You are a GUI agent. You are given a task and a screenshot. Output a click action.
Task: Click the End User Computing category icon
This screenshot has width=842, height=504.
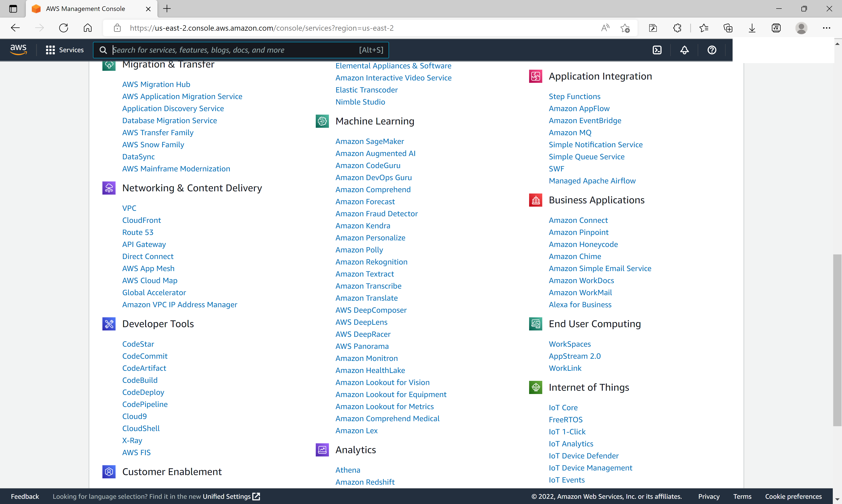point(535,324)
